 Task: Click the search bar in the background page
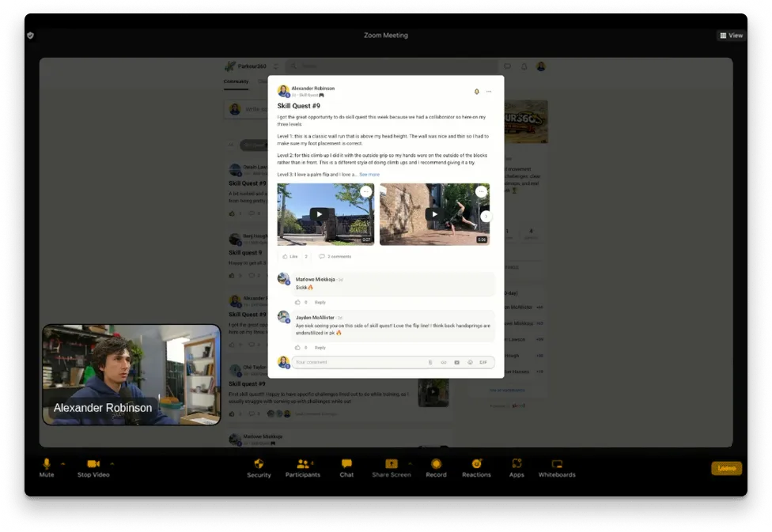click(392, 66)
